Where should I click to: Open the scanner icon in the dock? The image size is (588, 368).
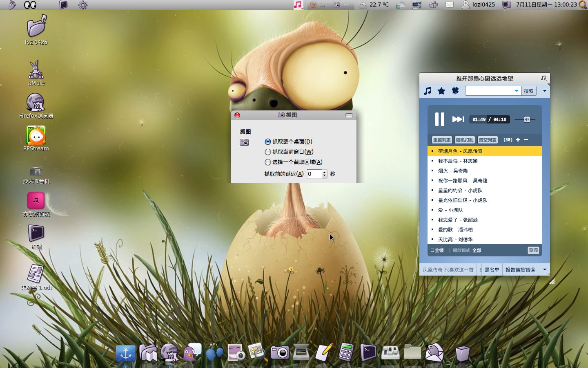(302, 352)
